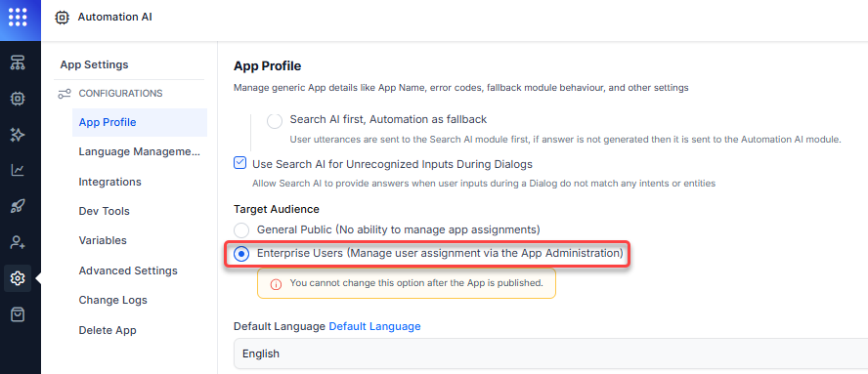This screenshot has width=868, height=374.
Task: Open the add user sidebar icon
Action: (18, 242)
